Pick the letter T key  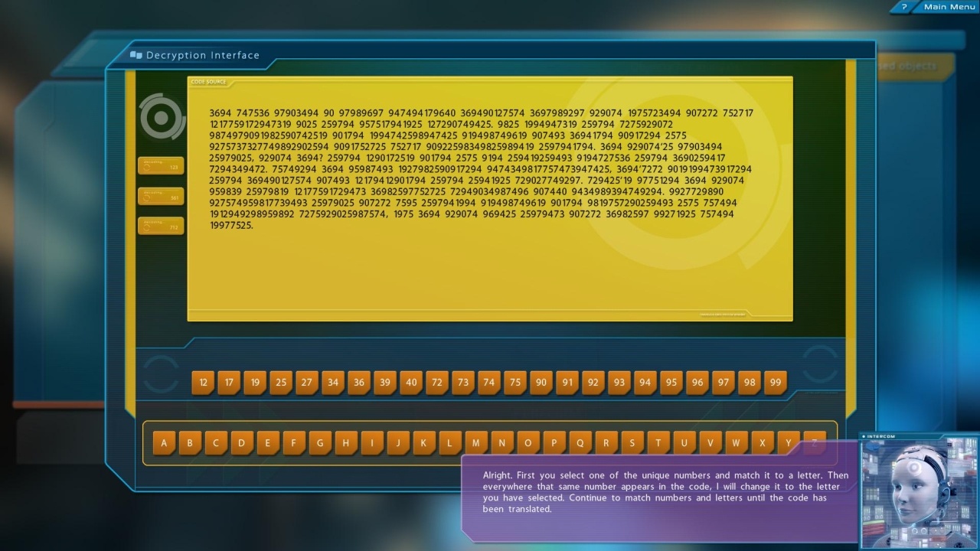coord(658,443)
